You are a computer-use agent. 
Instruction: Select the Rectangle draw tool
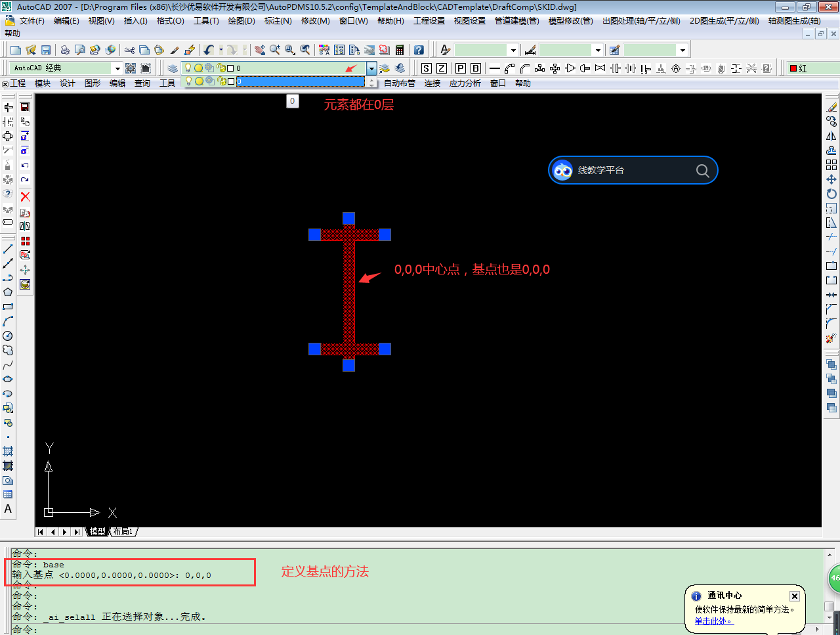[8, 307]
